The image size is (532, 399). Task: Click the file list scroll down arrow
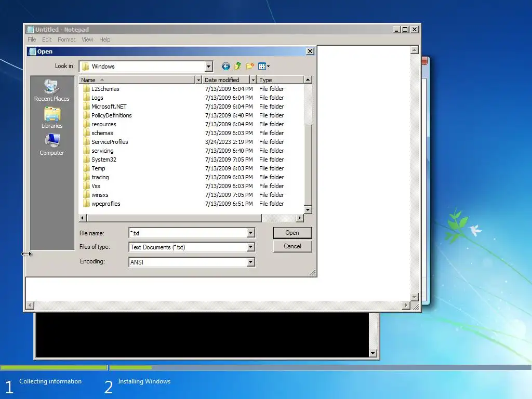(308, 210)
